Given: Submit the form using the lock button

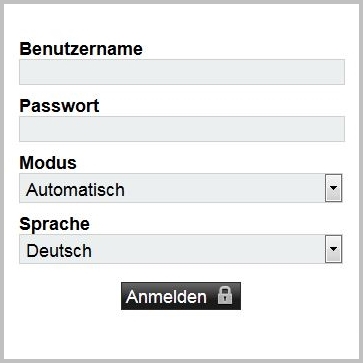Looking at the screenshot, I should coord(181,296).
